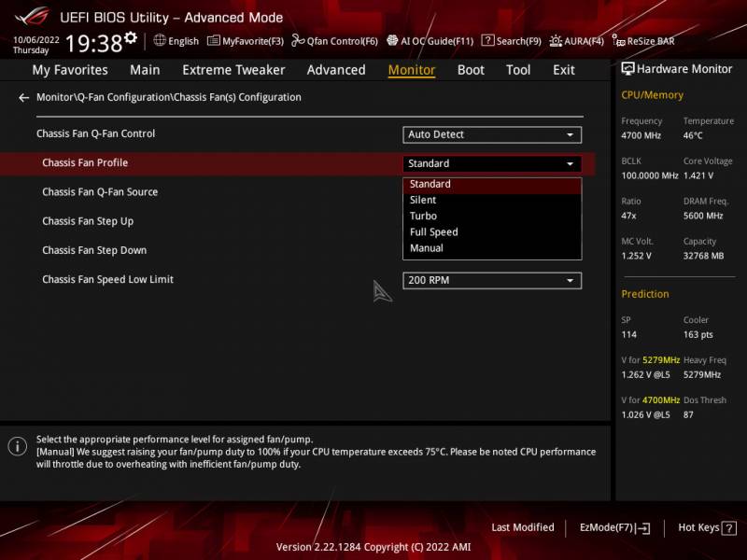Choose Turbo fan profile
The height and width of the screenshot is (560, 747).
492,217
